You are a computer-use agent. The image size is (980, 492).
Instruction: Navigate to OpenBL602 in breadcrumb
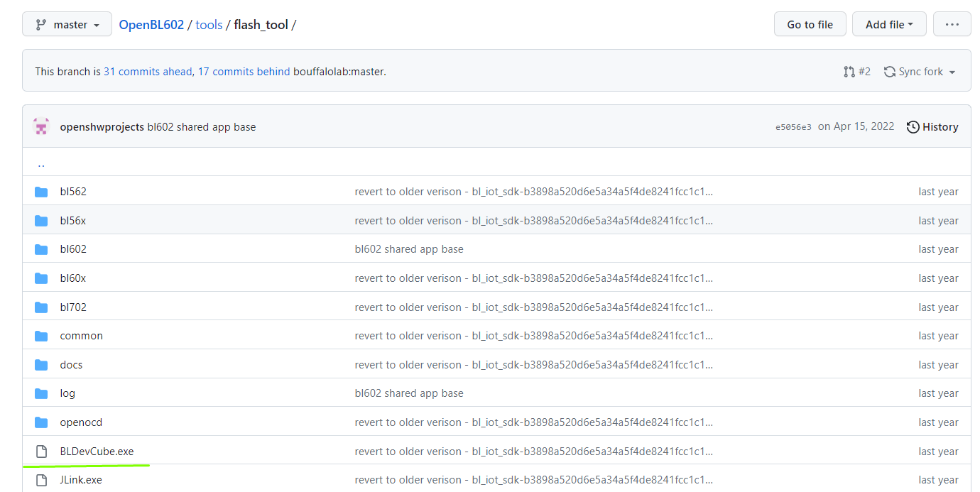point(151,25)
